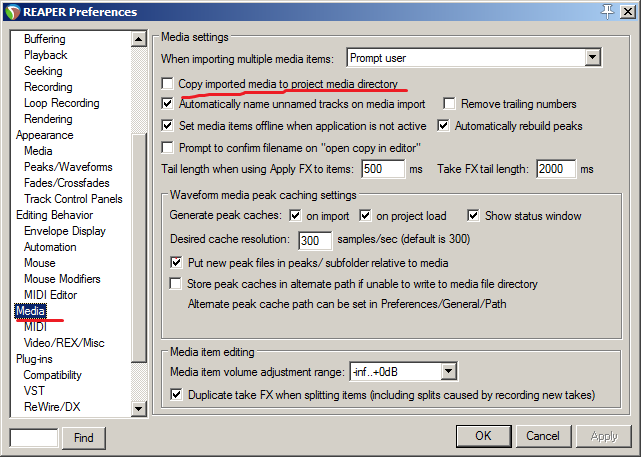Close the REAPER Preferences dialog
The image size is (641, 457).
pyautogui.click(x=628, y=12)
